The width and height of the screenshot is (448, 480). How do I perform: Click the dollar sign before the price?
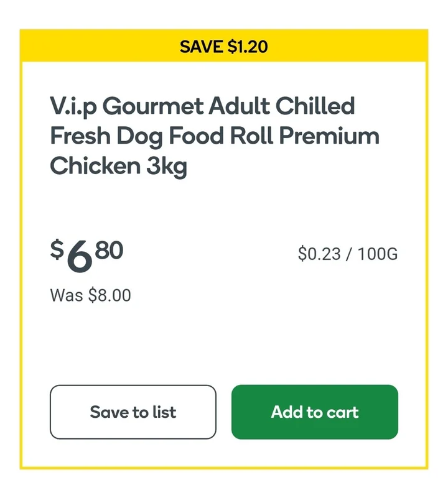[57, 250]
